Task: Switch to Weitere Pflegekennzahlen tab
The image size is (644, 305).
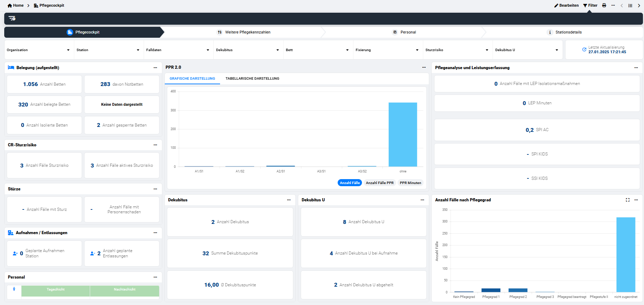Action: point(244,32)
